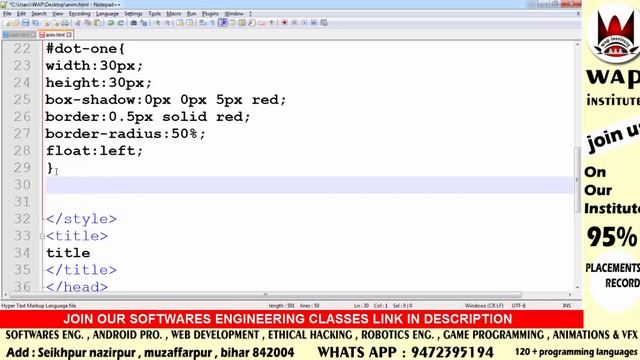Create a new file with New icon
The image size is (640, 360).
(x=7, y=23)
